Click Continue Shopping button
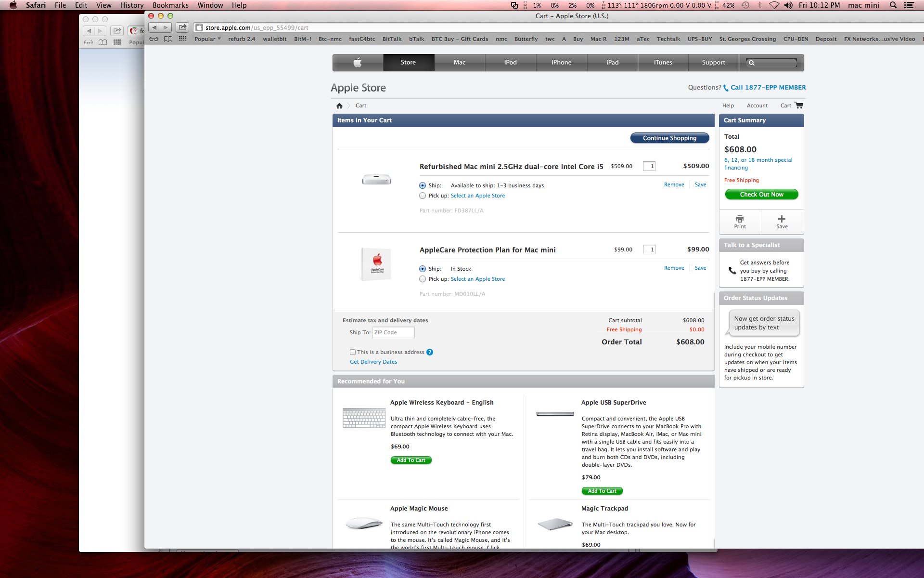Viewport: 924px width, 578px height. (670, 138)
